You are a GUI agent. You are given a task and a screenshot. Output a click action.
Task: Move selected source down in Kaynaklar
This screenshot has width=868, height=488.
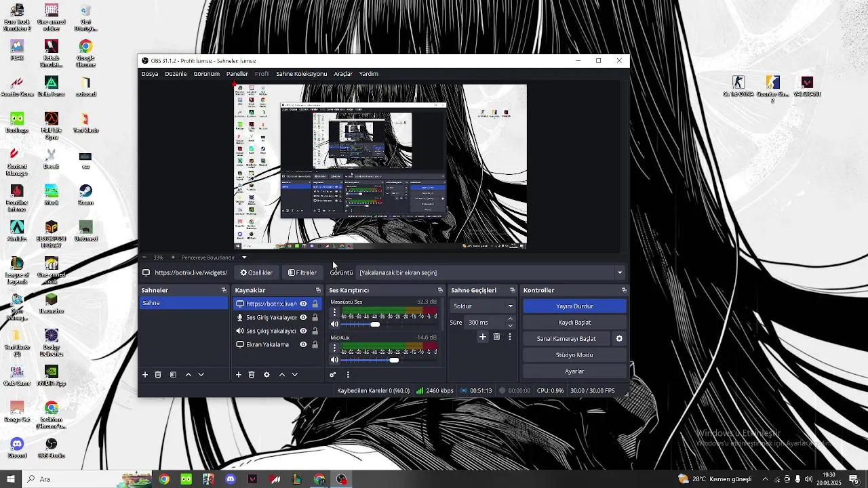(294, 375)
